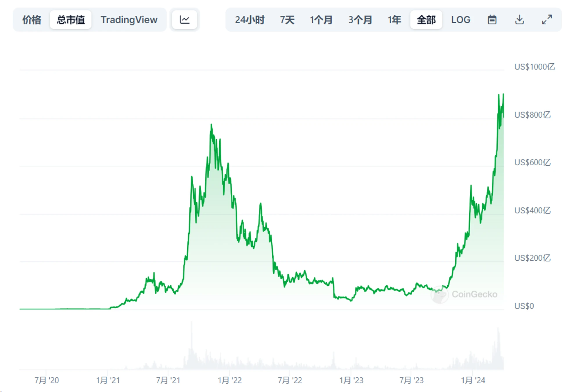581x392 pixels.
Task: Select the 1个月 range button
Action: pos(322,19)
